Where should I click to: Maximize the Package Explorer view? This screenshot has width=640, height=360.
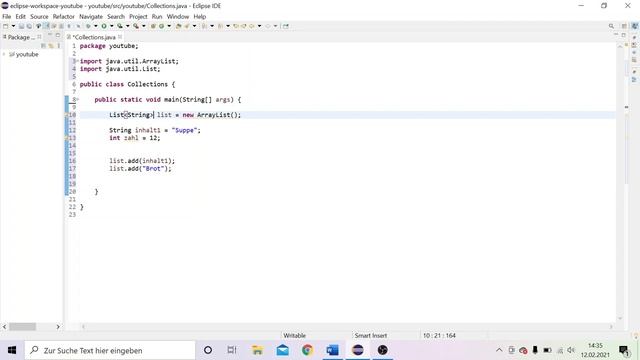click(58, 36)
